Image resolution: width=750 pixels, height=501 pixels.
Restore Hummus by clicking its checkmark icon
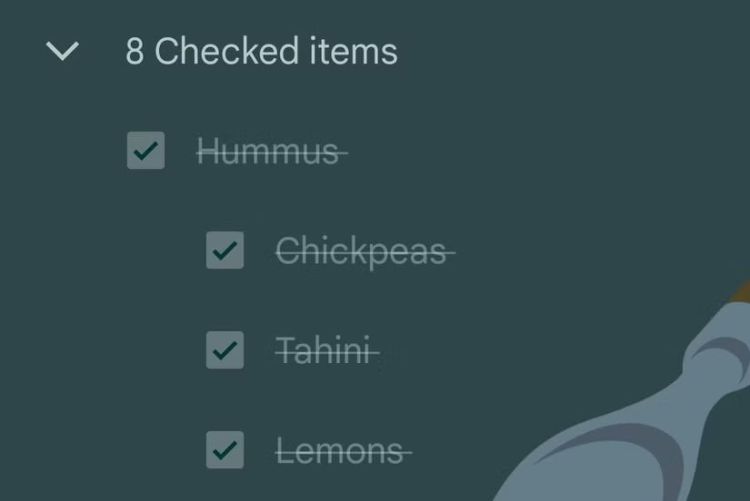146,151
